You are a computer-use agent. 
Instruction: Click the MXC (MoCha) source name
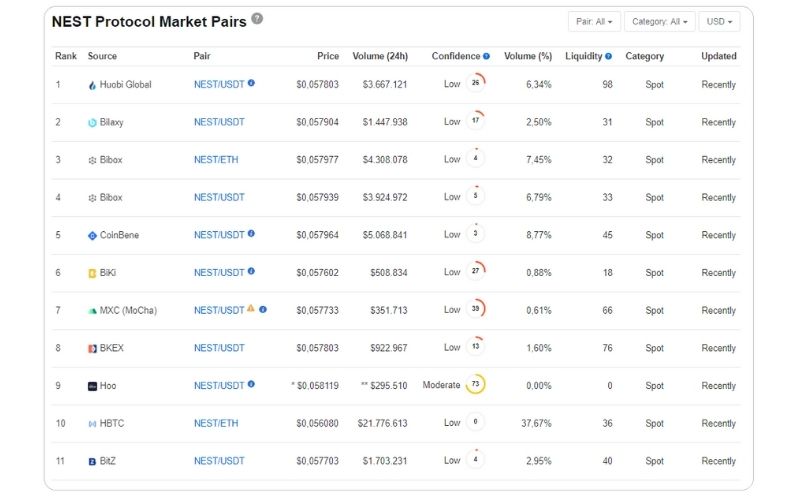128,310
